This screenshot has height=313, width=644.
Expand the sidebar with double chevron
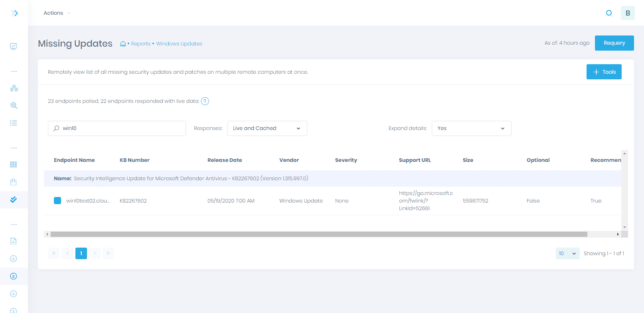pyautogui.click(x=14, y=13)
